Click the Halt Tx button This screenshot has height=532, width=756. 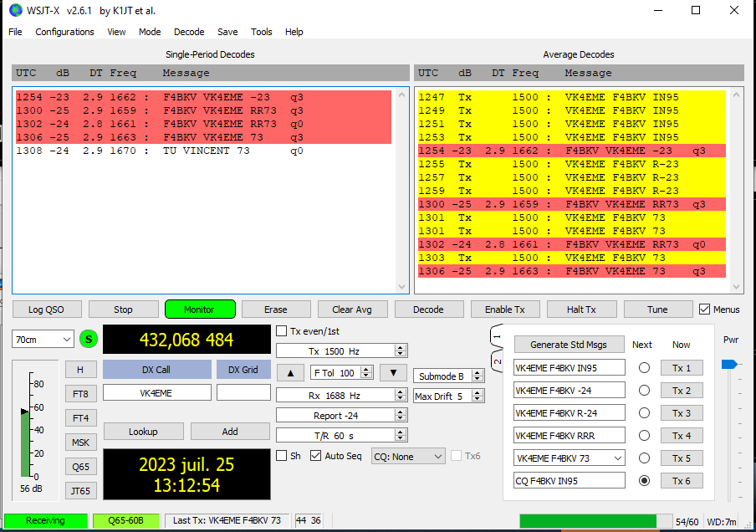pos(581,309)
